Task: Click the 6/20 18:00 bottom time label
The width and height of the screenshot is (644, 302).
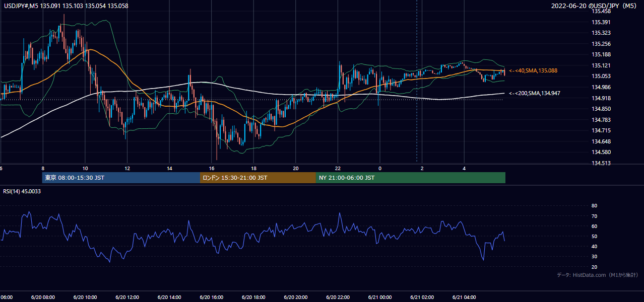Action: 254,297
